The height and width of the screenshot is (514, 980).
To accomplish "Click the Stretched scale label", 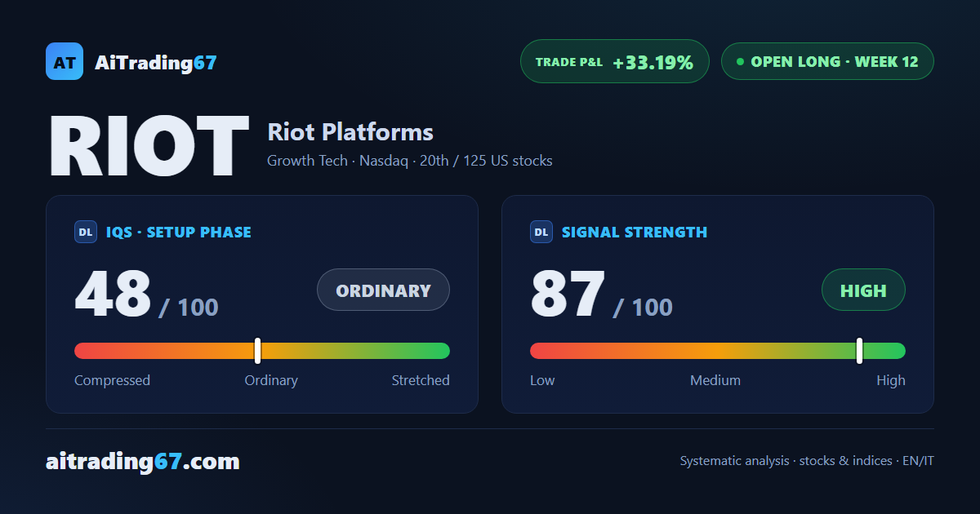I will coord(421,380).
